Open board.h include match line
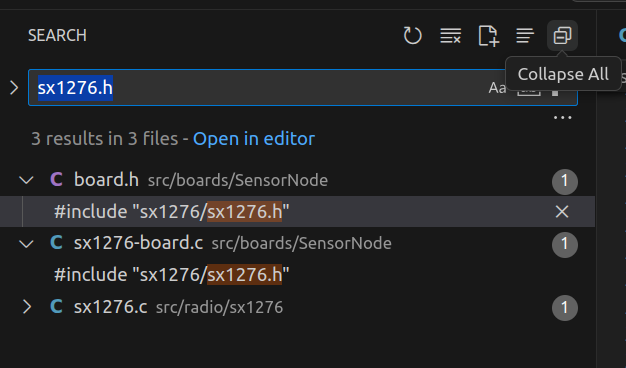Viewport: 626px width, 368px height. pos(172,212)
